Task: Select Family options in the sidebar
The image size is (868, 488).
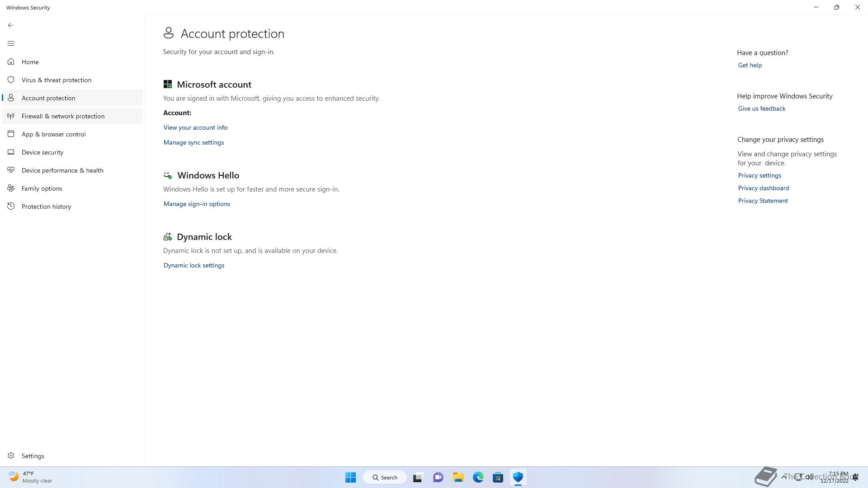Action: coord(72,188)
